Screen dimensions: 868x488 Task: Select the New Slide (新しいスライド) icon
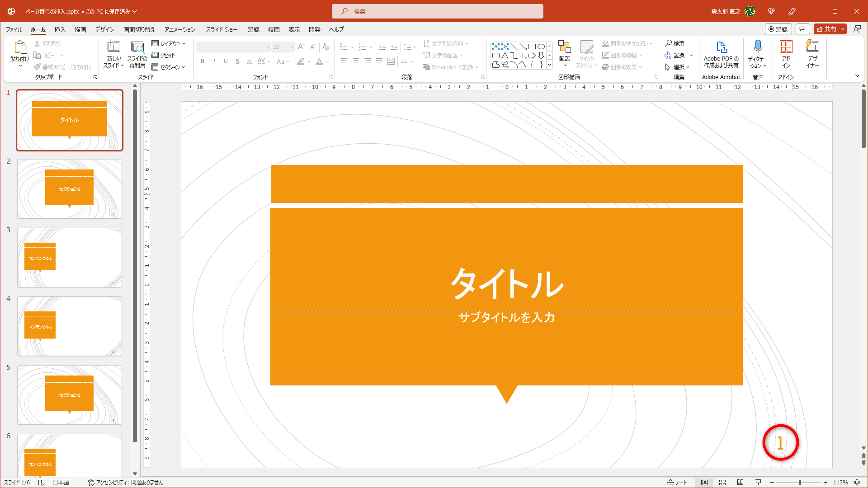click(x=113, y=47)
